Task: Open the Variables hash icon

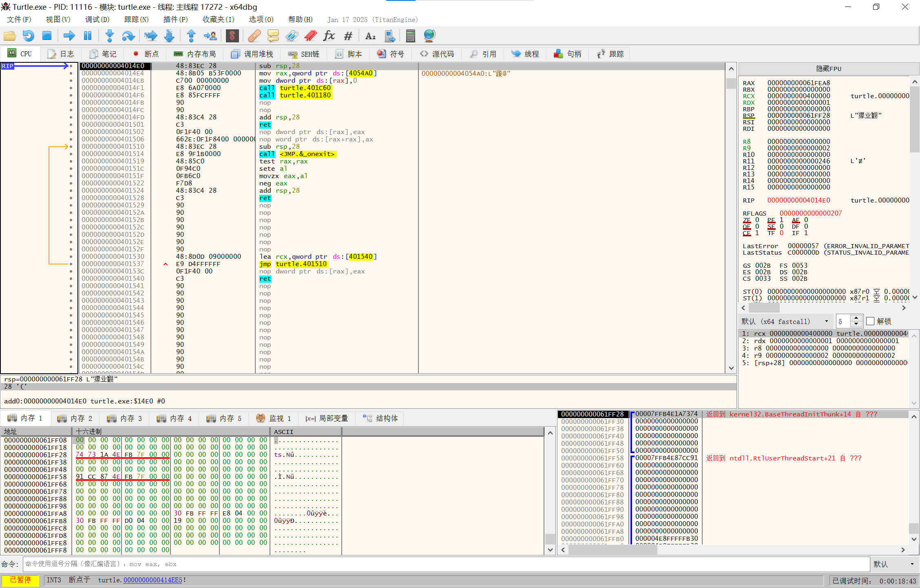Action: click(348, 36)
